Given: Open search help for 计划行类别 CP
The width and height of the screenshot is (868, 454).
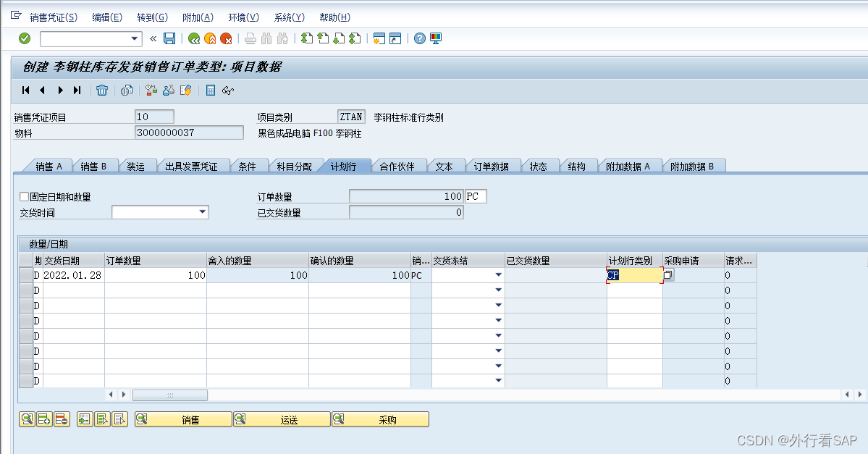Looking at the screenshot, I should [x=669, y=275].
